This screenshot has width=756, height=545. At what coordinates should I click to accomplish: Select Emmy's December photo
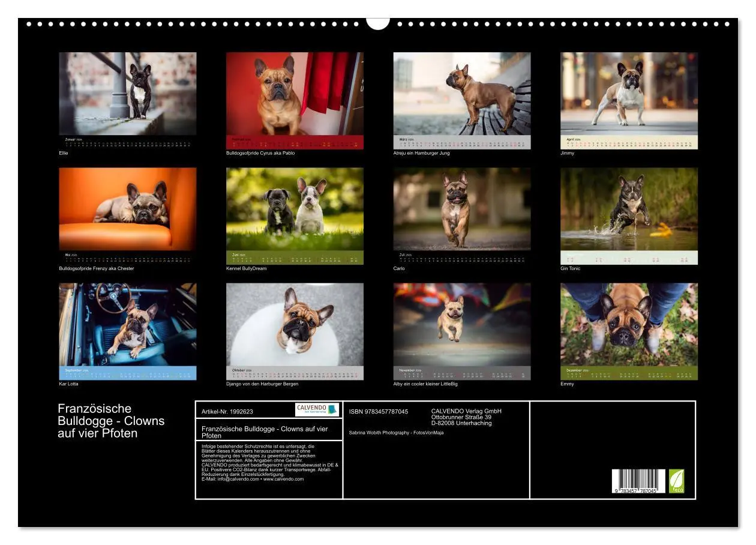coord(628,329)
